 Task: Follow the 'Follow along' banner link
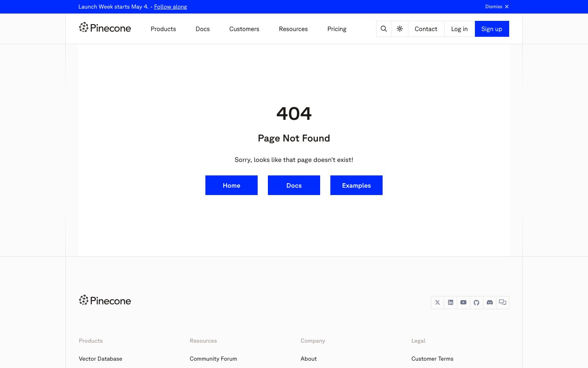coord(170,7)
